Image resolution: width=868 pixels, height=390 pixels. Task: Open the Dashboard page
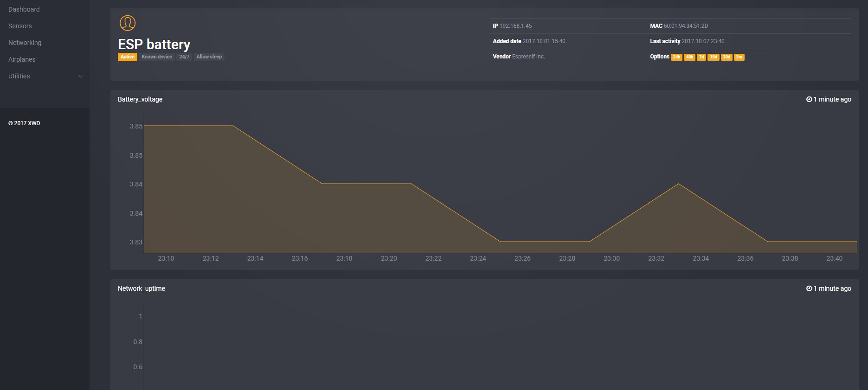[24, 9]
